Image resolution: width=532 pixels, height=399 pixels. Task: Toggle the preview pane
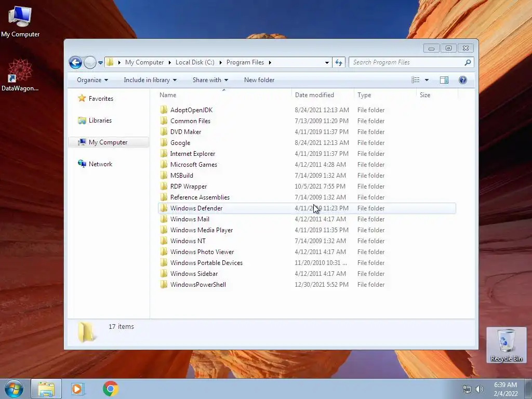click(x=444, y=80)
